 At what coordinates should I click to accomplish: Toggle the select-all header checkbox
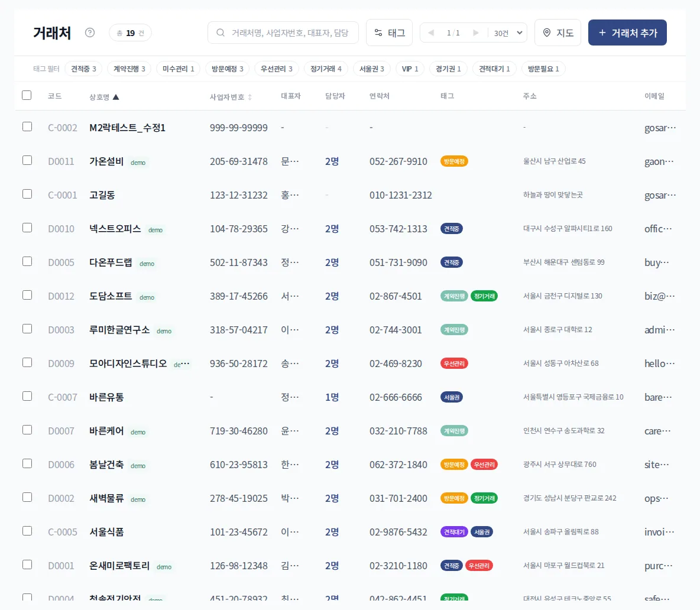point(27,95)
